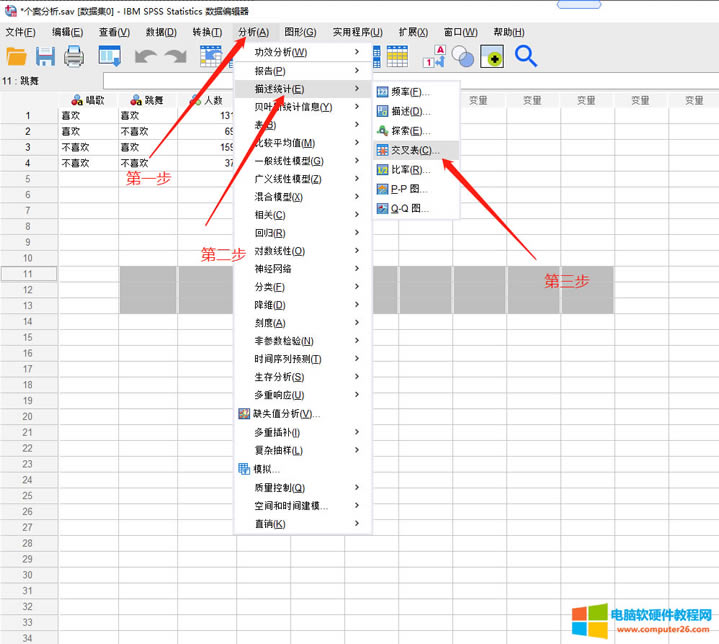Click 缺失值分析(V) menu entry
The image size is (719, 644).
tap(285, 414)
